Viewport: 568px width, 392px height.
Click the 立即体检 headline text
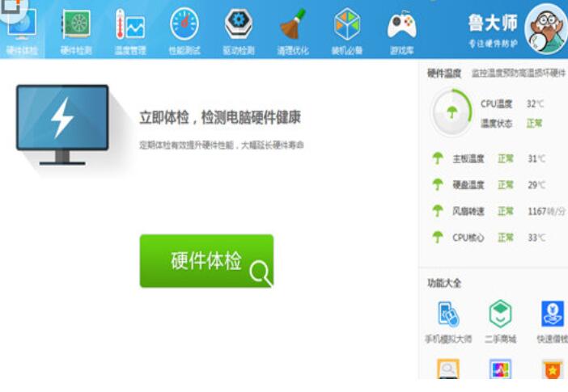(220, 117)
